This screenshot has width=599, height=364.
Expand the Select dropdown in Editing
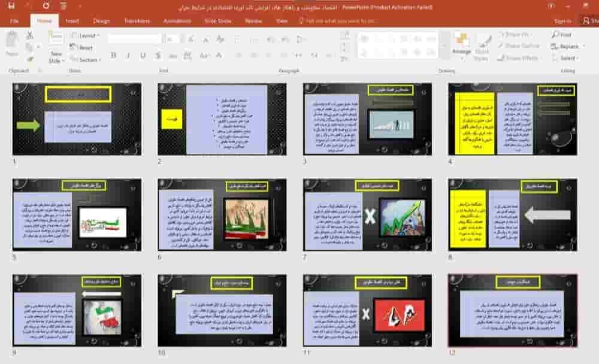click(565, 58)
